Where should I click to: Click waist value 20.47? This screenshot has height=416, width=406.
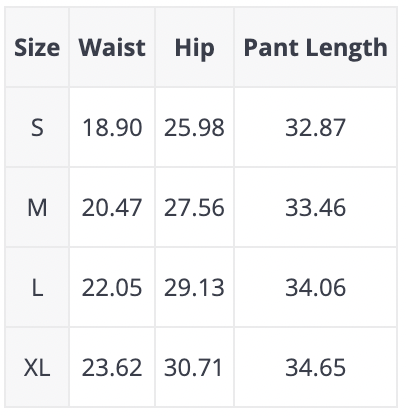coord(112,208)
